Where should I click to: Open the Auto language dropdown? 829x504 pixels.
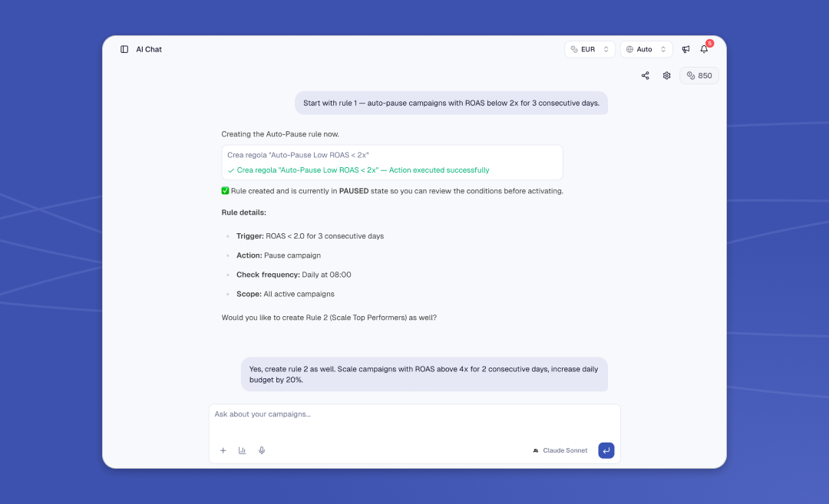pos(646,49)
